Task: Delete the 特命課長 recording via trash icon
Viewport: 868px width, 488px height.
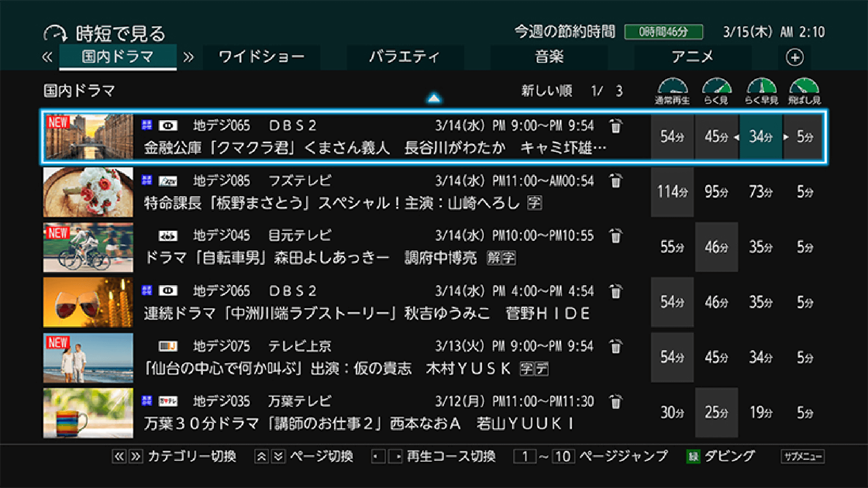Action: coord(615,181)
